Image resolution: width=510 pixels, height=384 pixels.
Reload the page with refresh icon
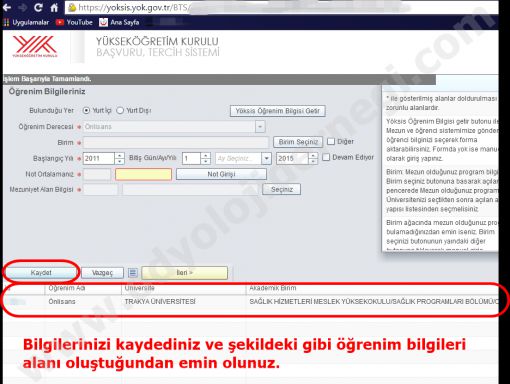point(38,7)
